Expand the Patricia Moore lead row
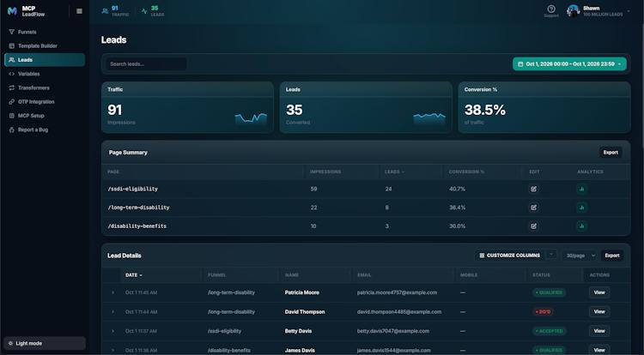 [x=113, y=292]
